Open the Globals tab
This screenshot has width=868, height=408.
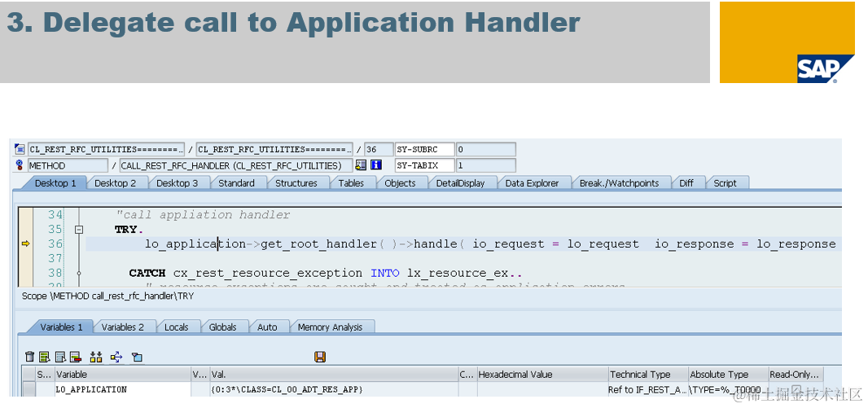[222, 327]
